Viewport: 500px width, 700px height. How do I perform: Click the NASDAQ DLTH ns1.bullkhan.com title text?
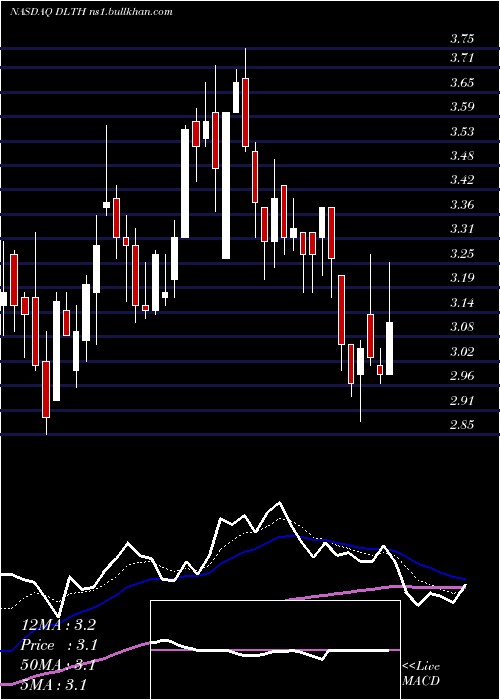[x=91, y=12]
